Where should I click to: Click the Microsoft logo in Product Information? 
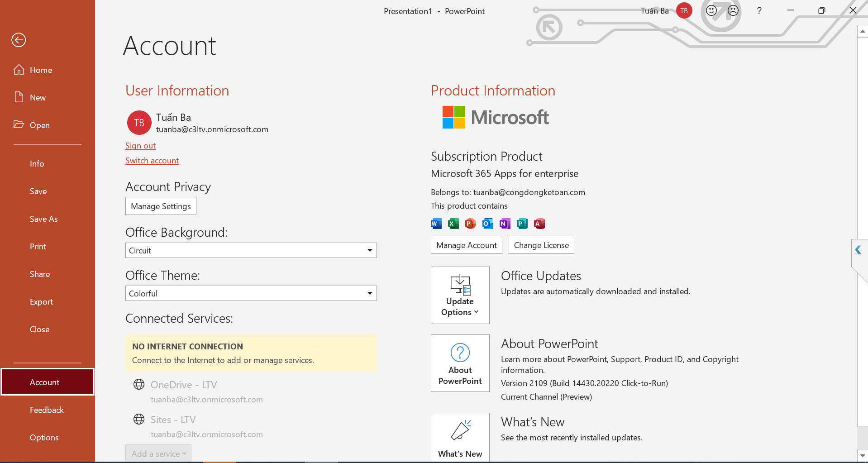[x=496, y=117]
